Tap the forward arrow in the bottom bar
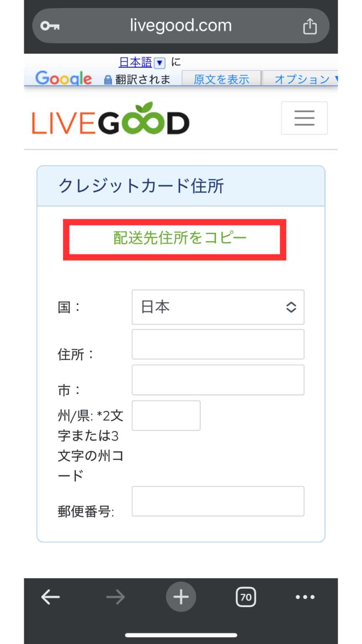Screen dimensions: 362x644 pos(115,597)
